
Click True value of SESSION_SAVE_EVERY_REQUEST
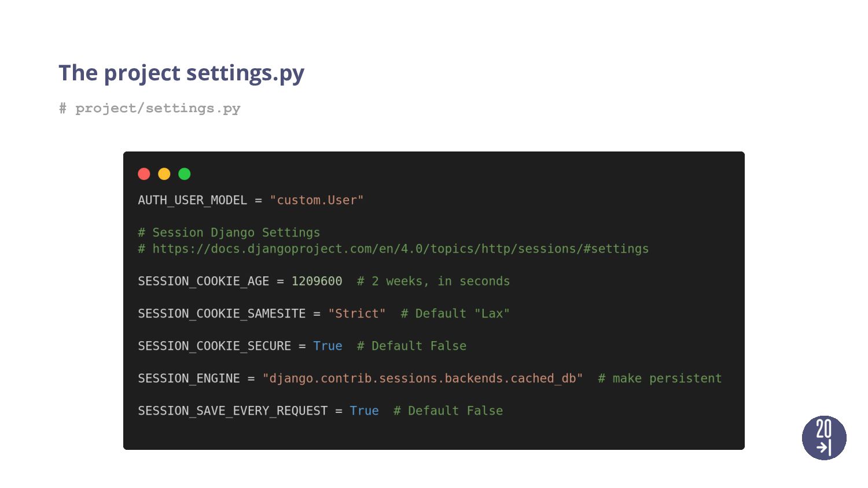coord(364,411)
